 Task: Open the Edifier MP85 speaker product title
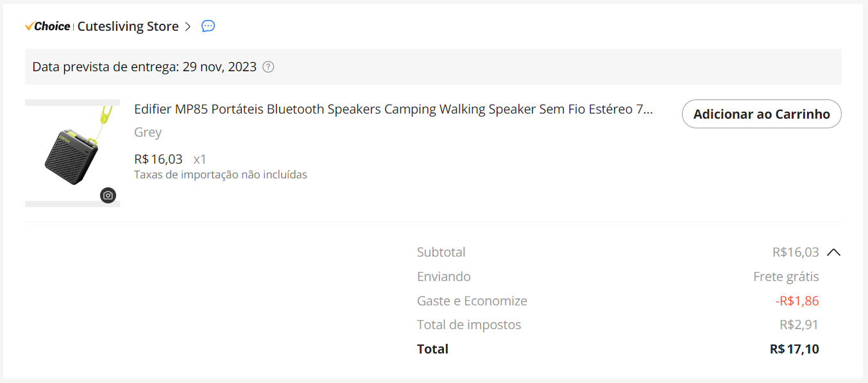click(393, 109)
